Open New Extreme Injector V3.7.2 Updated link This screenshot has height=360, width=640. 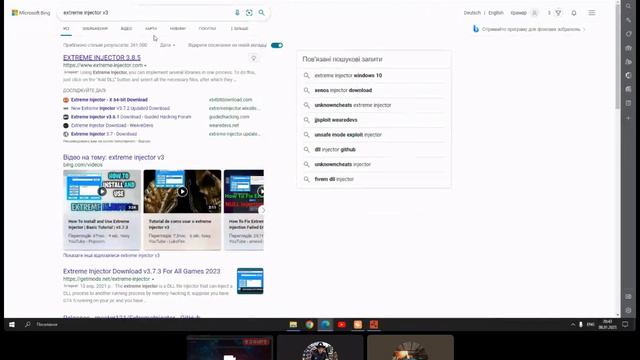120,108
